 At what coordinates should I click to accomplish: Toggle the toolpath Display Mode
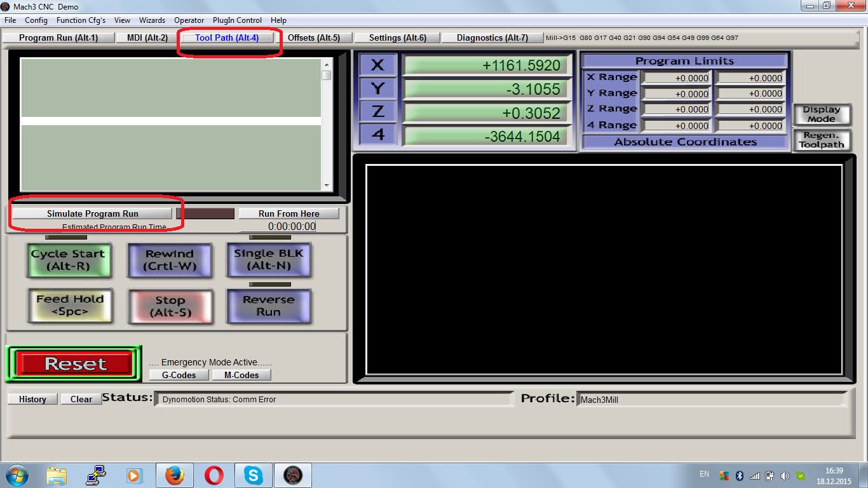[822, 114]
